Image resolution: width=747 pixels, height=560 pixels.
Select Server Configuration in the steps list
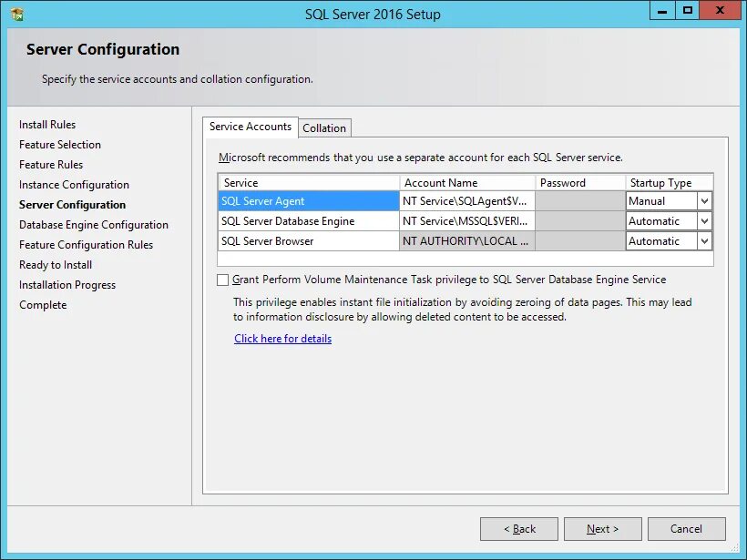point(72,205)
